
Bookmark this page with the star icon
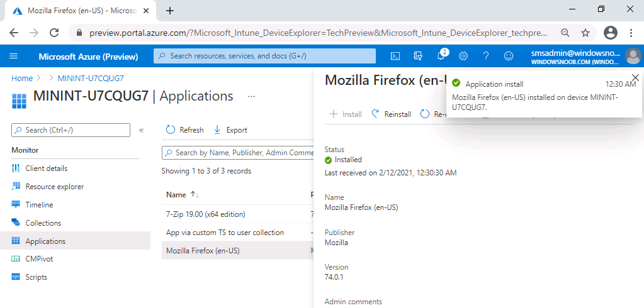[585, 33]
